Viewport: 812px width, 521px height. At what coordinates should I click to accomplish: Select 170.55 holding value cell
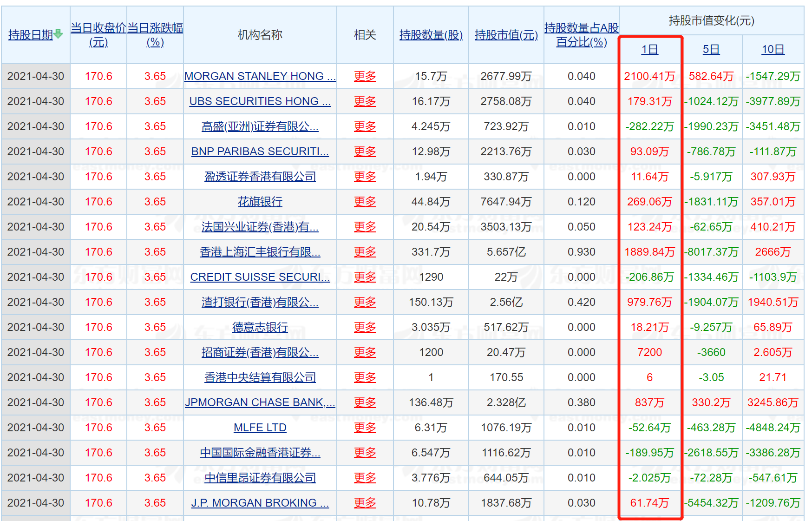(x=506, y=377)
